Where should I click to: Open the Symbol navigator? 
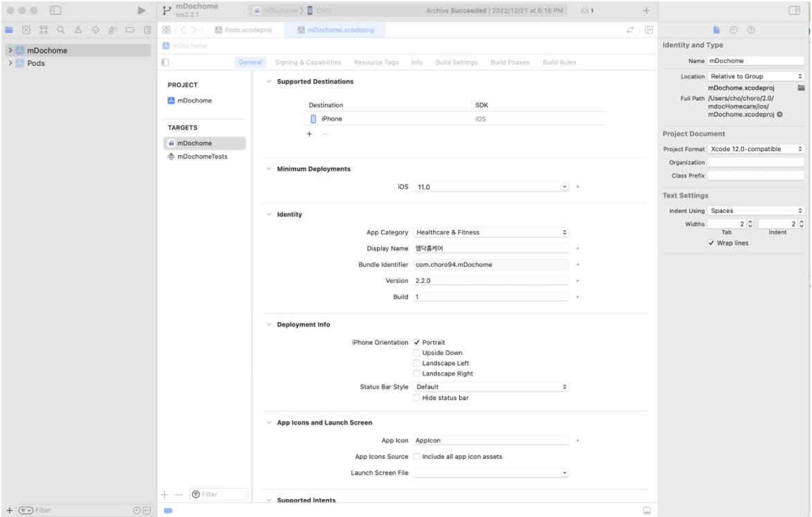[44, 30]
